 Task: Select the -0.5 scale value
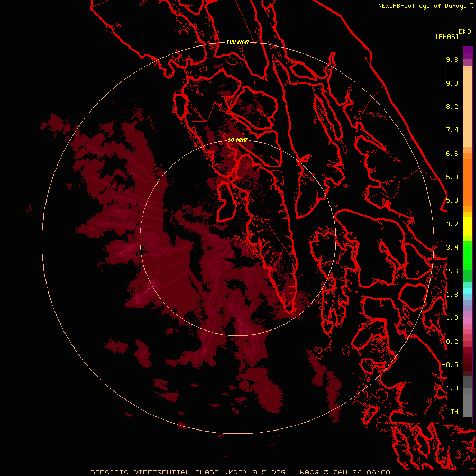(x=450, y=365)
